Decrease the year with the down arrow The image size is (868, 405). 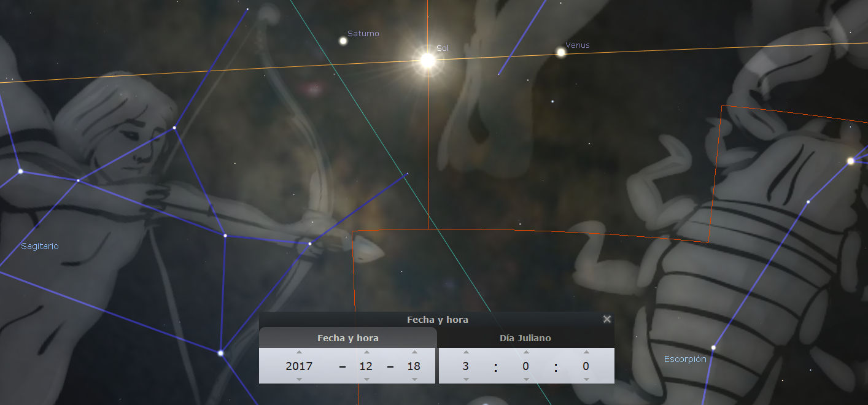(x=299, y=379)
